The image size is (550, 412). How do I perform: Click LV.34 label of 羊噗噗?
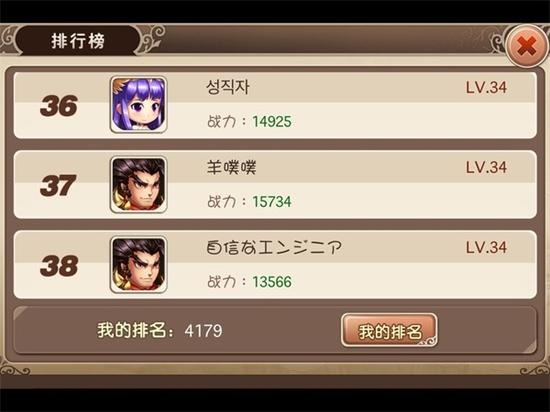pos(486,167)
